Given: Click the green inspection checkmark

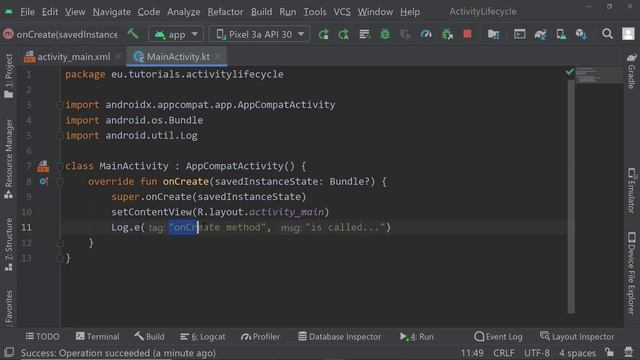Looking at the screenshot, I should pos(569,72).
